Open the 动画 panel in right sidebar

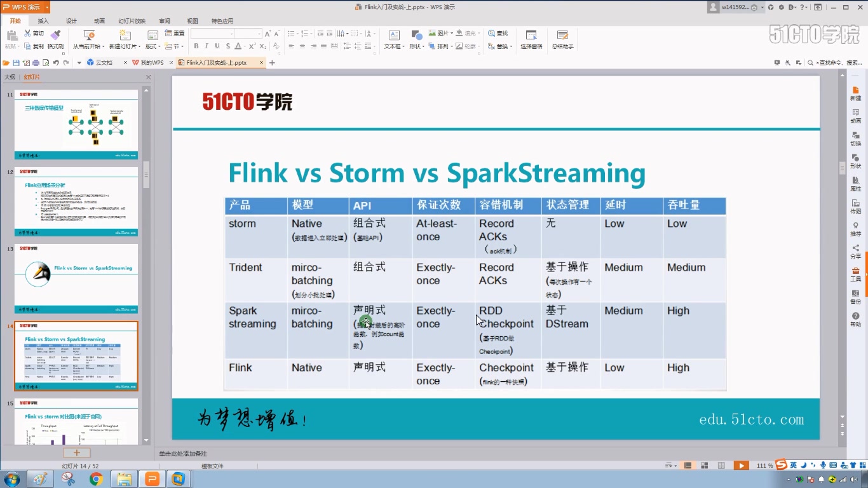[x=855, y=116]
